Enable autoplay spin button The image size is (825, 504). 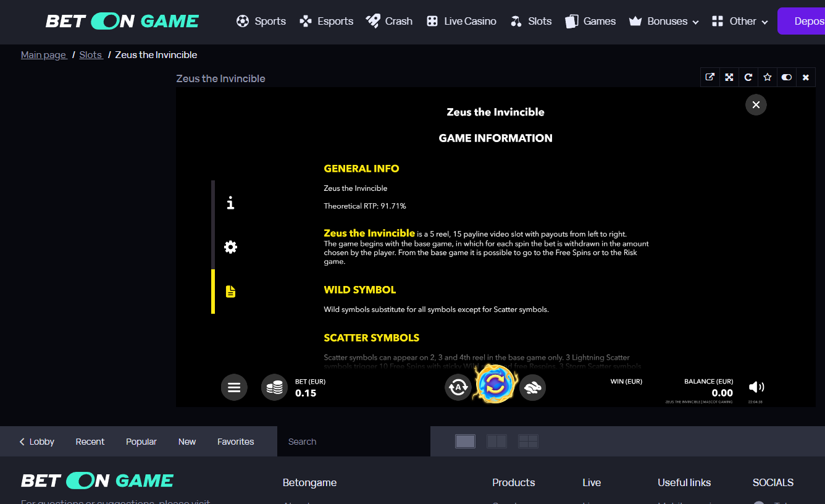(458, 387)
